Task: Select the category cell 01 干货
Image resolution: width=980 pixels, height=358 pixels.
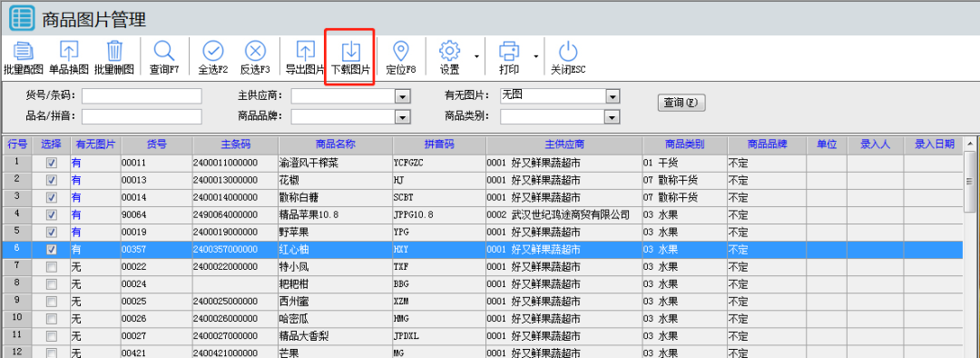Action: tap(685, 163)
